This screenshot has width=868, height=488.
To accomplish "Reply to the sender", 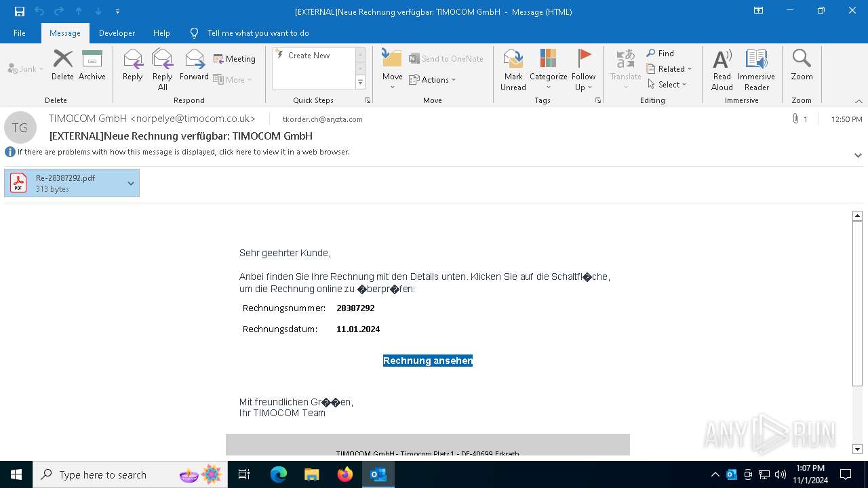I will 133,65.
